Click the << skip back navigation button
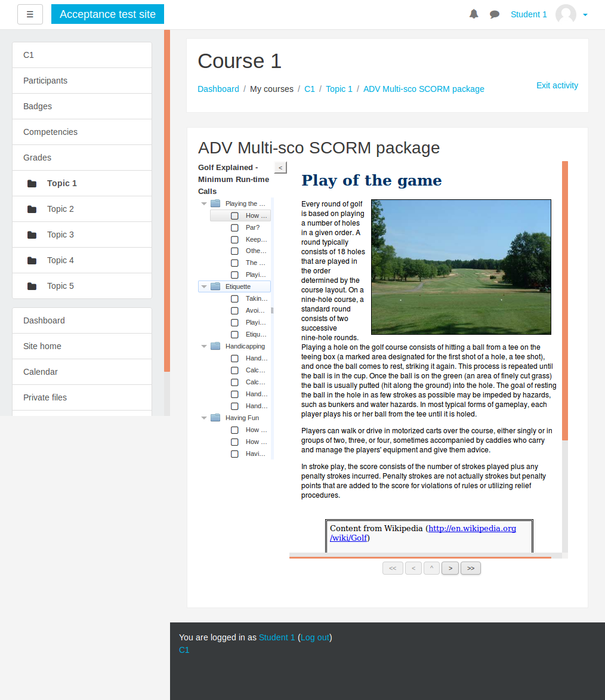The width and height of the screenshot is (605, 700). pos(393,568)
